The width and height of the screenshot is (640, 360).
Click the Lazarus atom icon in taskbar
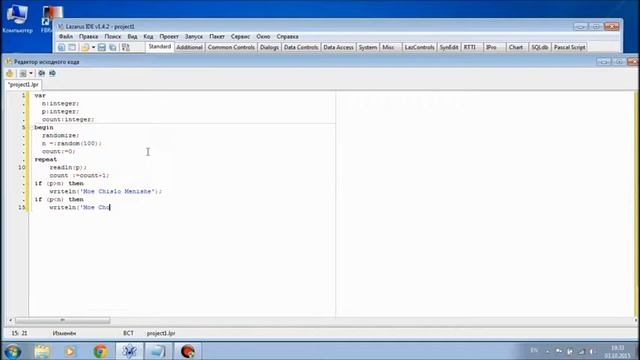point(129,351)
